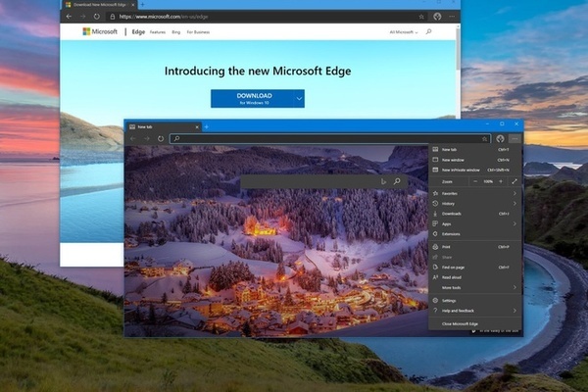Click the three-dot Settings and more button in the front window
This screenshot has width=588, height=392.
[x=514, y=139]
